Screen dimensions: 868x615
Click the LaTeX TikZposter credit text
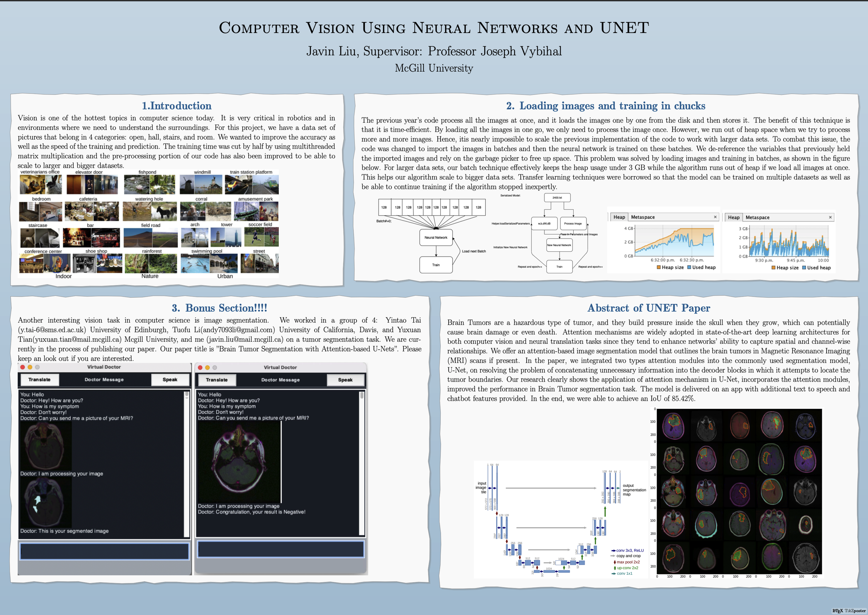pyautogui.click(x=849, y=611)
